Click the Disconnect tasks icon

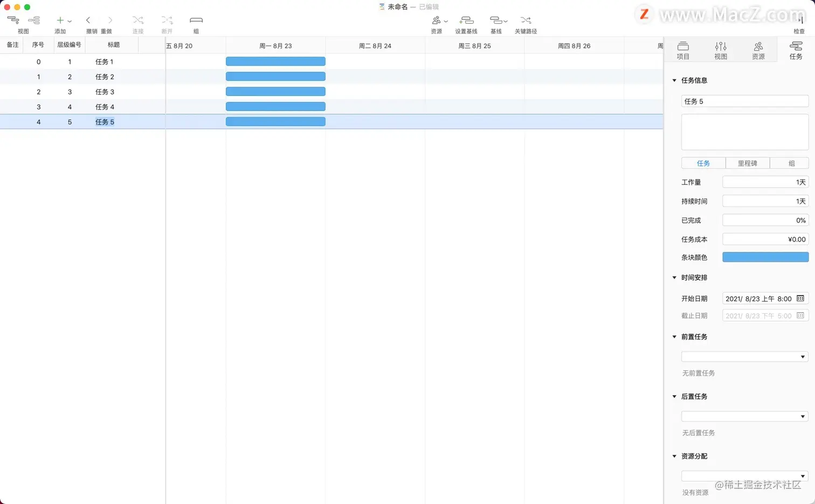(167, 20)
